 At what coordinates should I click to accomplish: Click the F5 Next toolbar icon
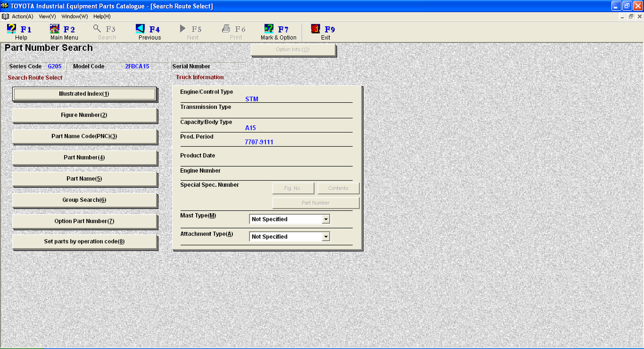click(192, 32)
